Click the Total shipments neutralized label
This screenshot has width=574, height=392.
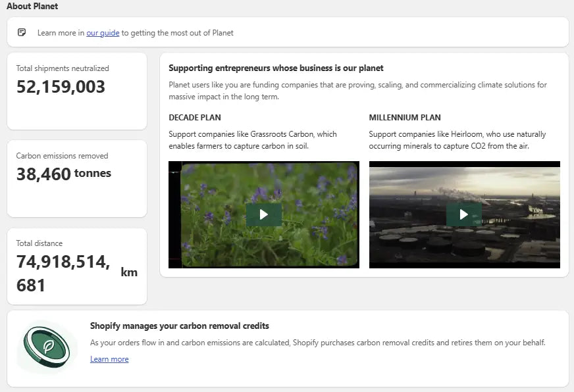[63, 68]
